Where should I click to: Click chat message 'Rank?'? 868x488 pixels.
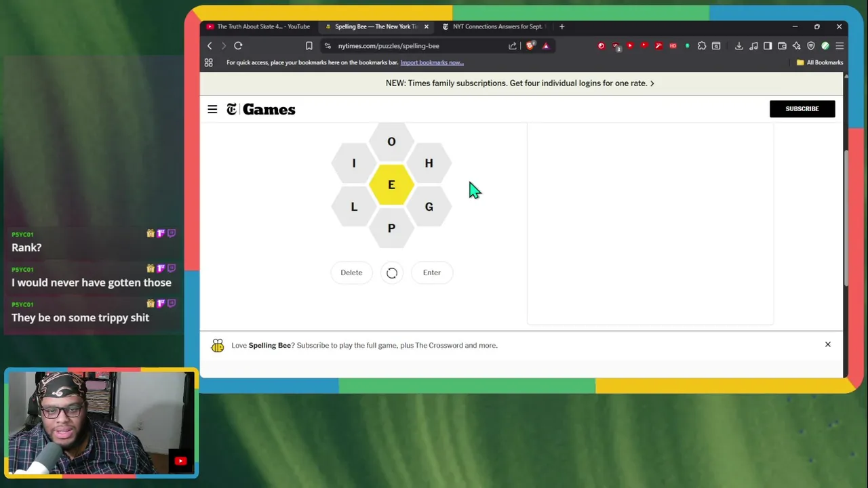[26, 247]
